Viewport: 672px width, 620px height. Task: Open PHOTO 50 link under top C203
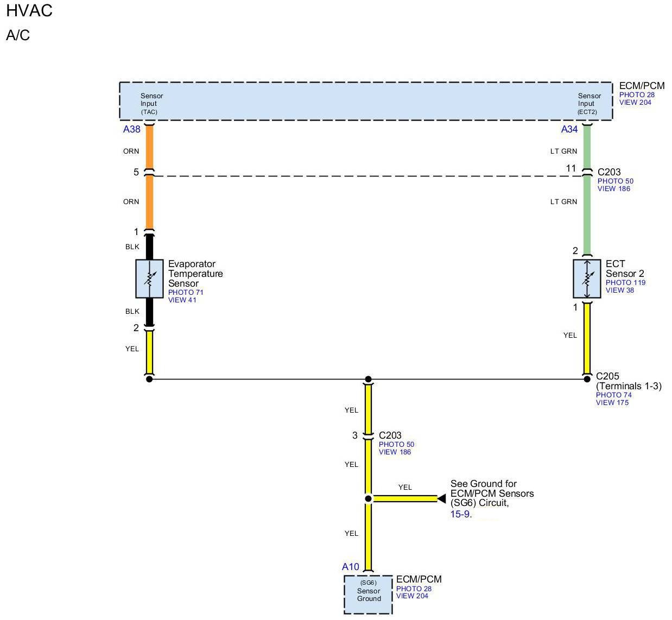click(x=615, y=181)
